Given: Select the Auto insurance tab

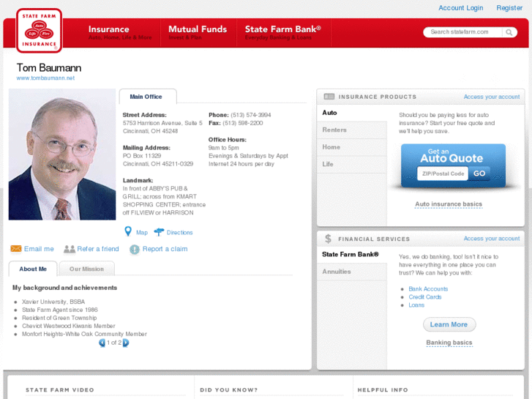Looking at the screenshot, I should [352, 113].
